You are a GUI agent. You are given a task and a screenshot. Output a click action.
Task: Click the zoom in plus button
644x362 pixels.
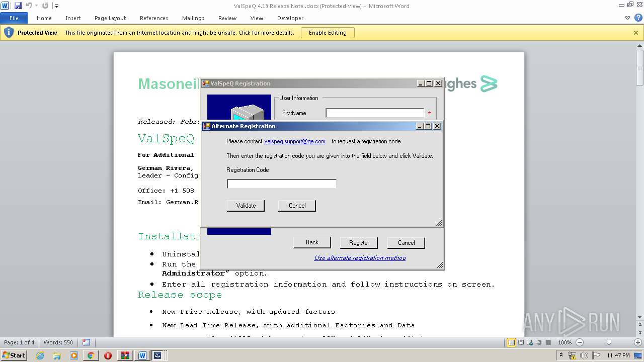(638, 342)
